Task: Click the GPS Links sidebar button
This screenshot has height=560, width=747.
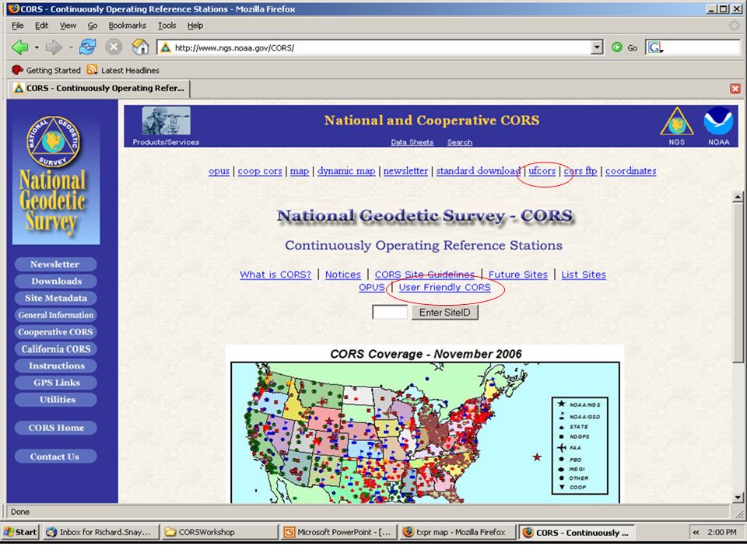Action: (56, 383)
